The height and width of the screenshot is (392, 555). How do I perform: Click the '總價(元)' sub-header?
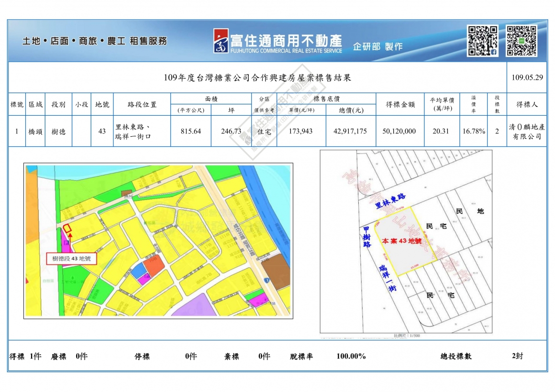tap(351, 110)
